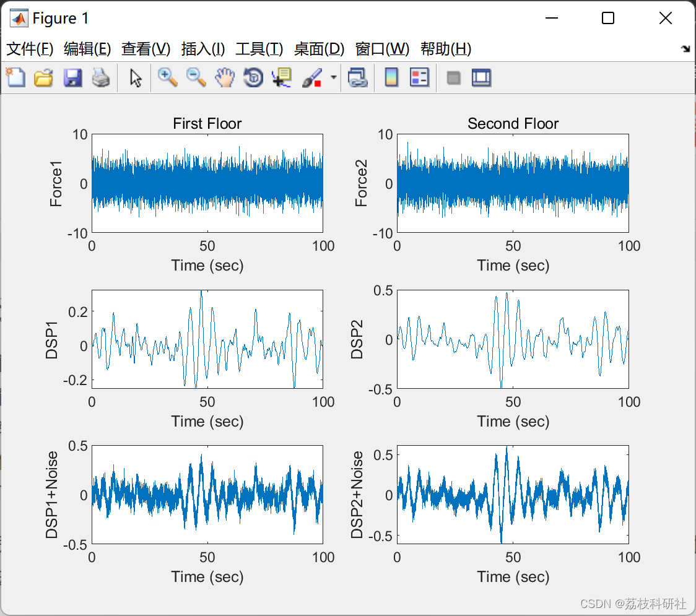This screenshot has width=696, height=616.
Task: Click the Force2 y-axis label
Action: tap(361, 183)
